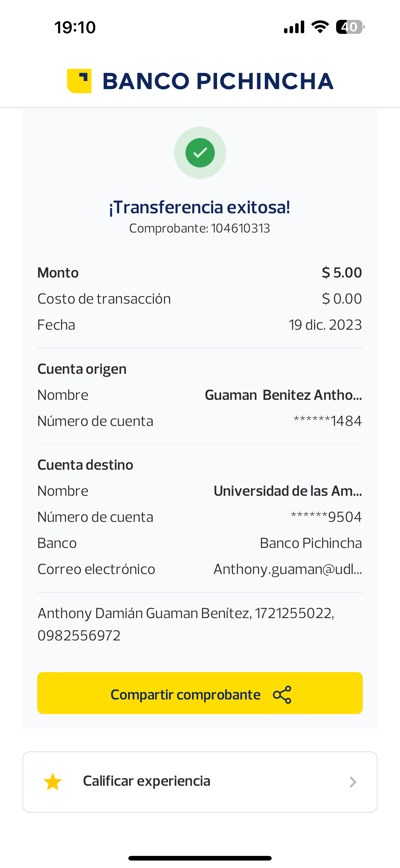The height and width of the screenshot is (868, 400).
Task: Tap the Banco Pichincha yellow logo icon
Action: pos(79,81)
